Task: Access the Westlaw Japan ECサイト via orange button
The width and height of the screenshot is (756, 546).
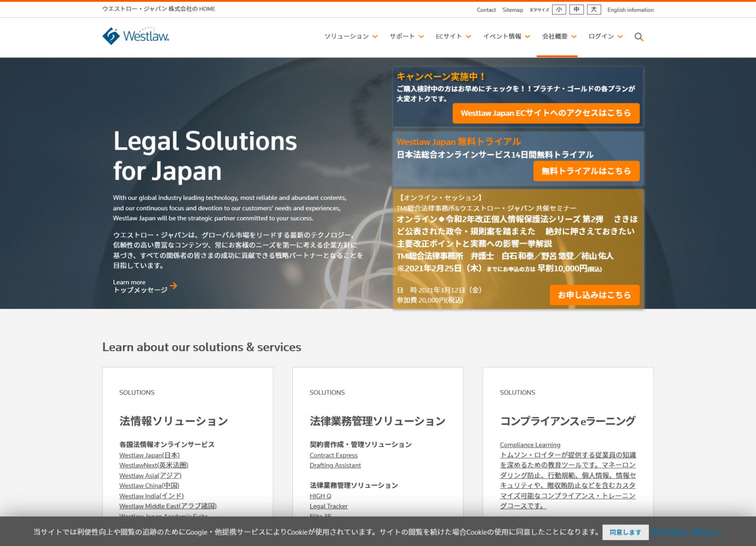Action: pyautogui.click(x=546, y=113)
